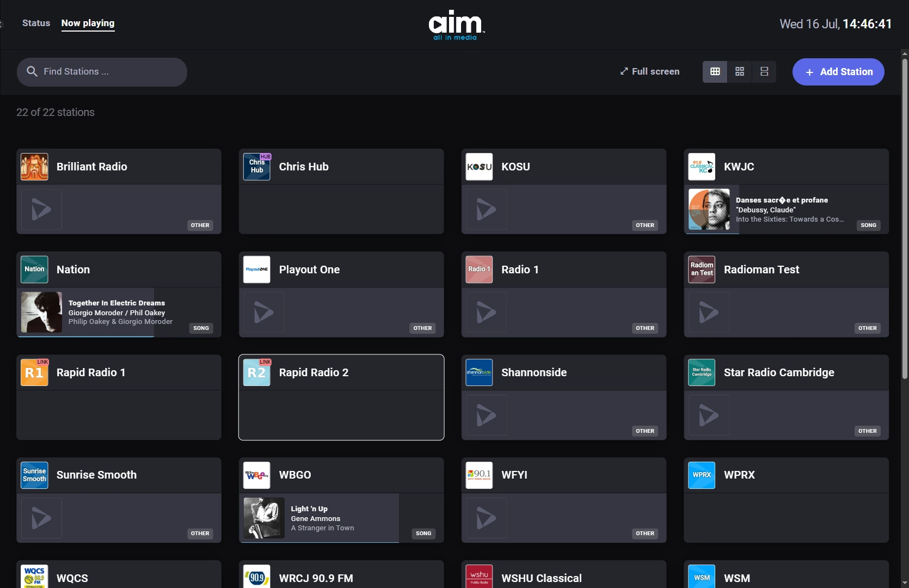Open the Now playing tab
The image size is (909, 588).
(88, 23)
